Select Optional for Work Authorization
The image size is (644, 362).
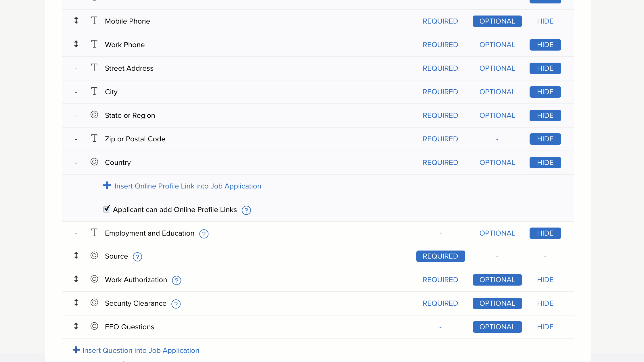click(x=497, y=280)
